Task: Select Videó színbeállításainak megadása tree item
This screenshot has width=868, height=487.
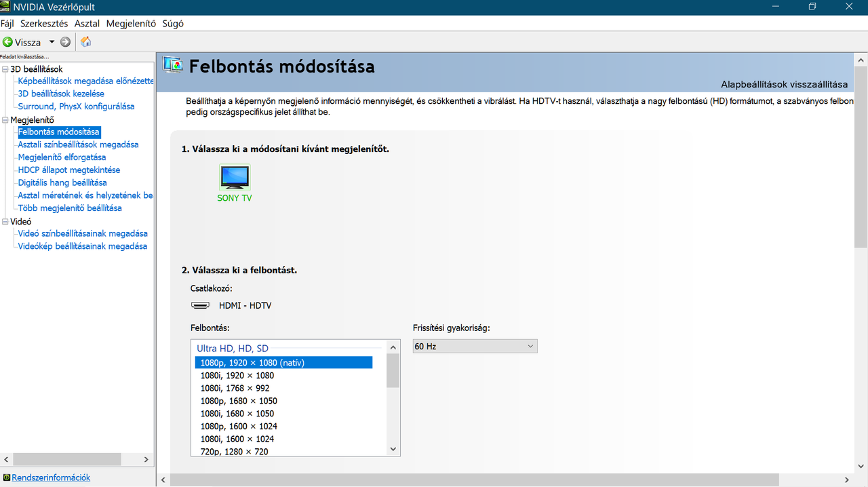Action: click(83, 233)
